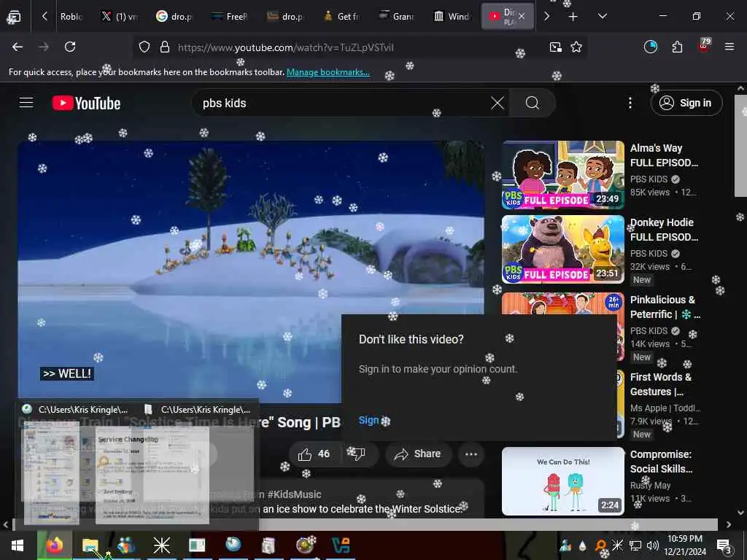Open YouTube guide hamburger menu
Screen dimensions: 747x560
tap(26, 103)
